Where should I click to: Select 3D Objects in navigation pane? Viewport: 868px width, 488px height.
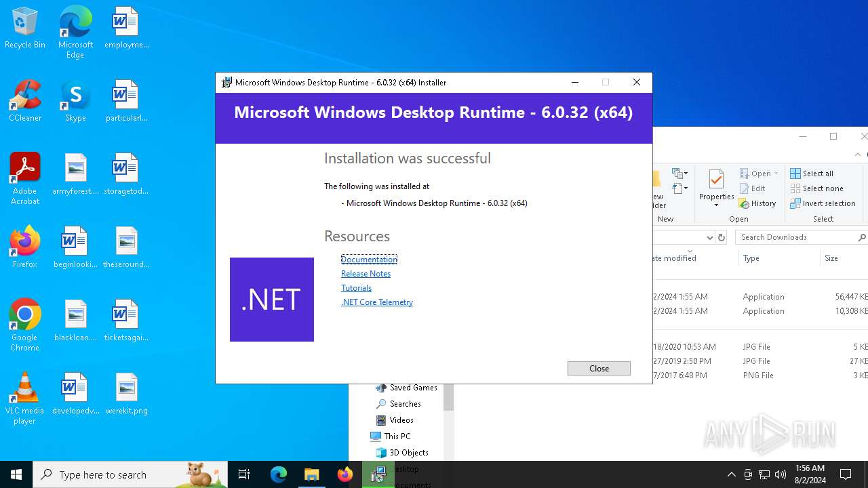(402, 453)
